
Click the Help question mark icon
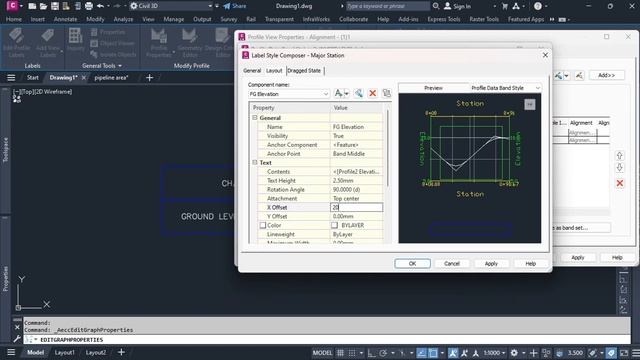pyautogui.click(x=538, y=6)
